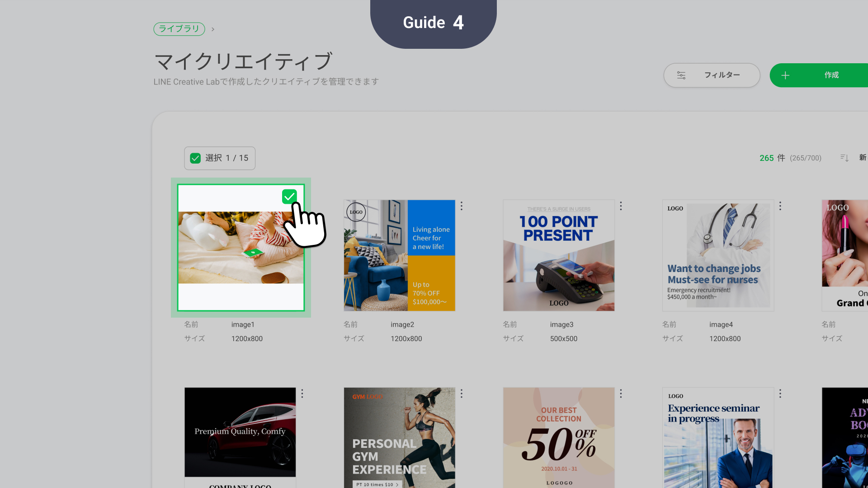The height and width of the screenshot is (488, 868).
Task: Click the filter sliders icon
Action: (x=681, y=75)
